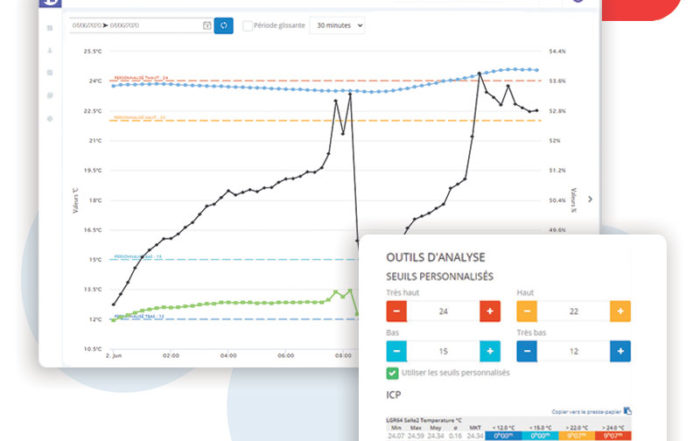The width and height of the screenshot is (700, 441).
Task: Increase the Haut threshold with orange plus
Action: click(x=621, y=311)
